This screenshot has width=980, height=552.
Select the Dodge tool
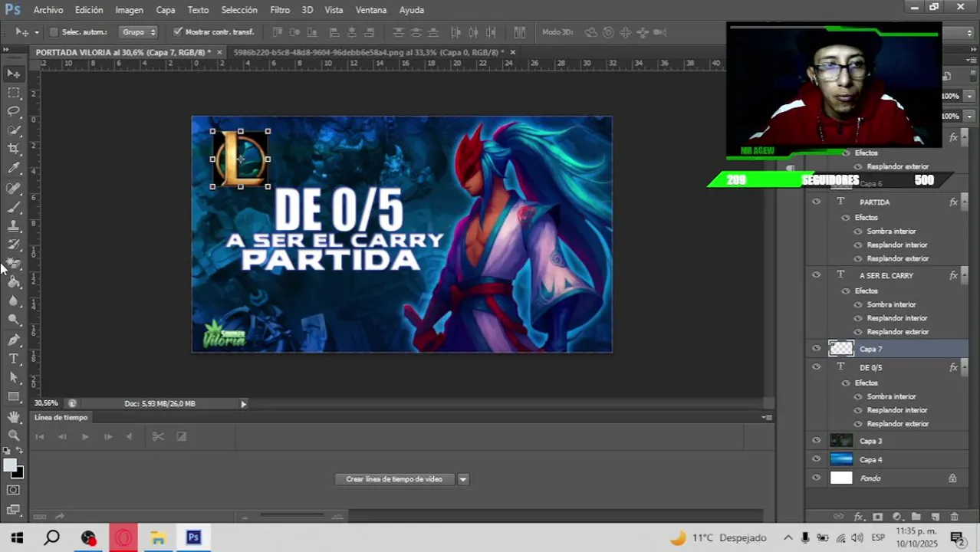(14, 320)
